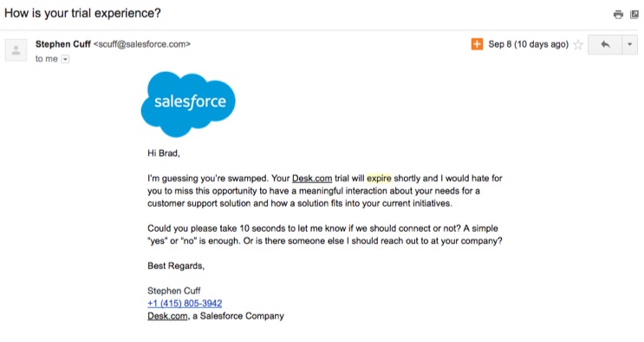Open the Desk.com link in the signature

(x=167, y=316)
